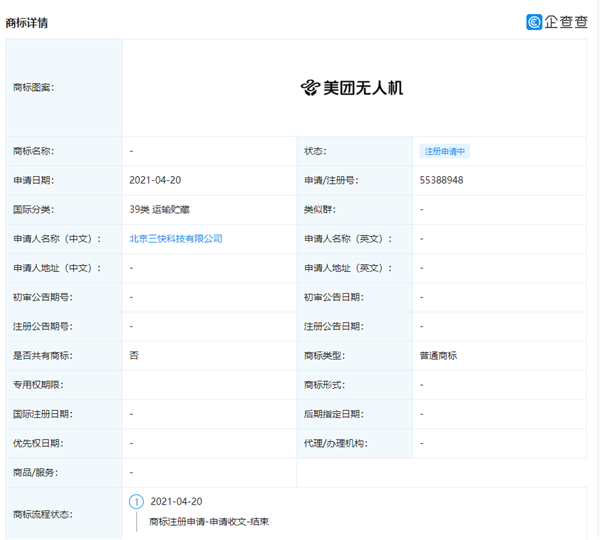Click the 申请人地址（中文） label
The width and height of the screenshot is (600, 540).
coord(57,268)
